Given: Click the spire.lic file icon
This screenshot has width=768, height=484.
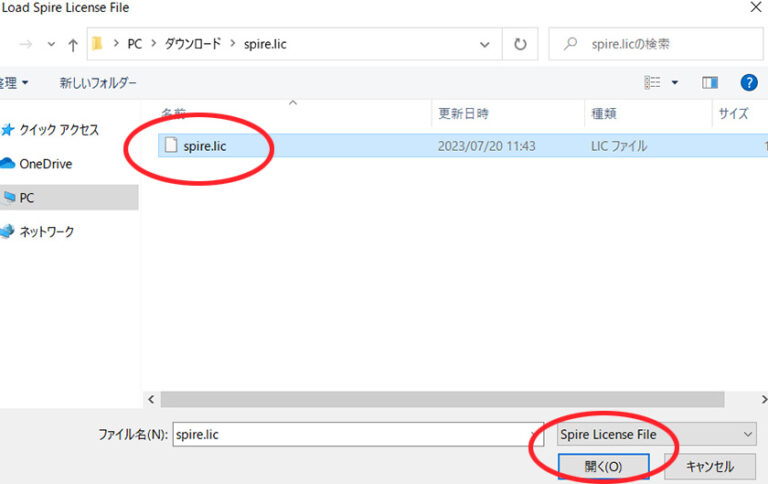Looking at the screenshot, I should pyautogui.click(x=170, y=145).
